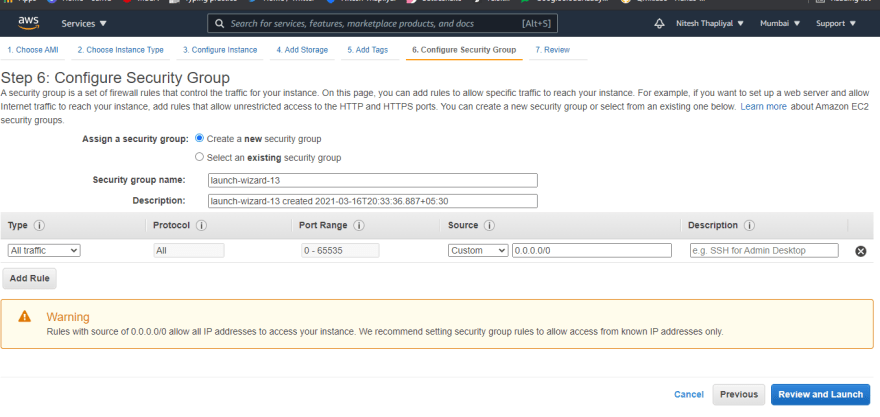Select the Configure Security Group tab

pos(464,50)
